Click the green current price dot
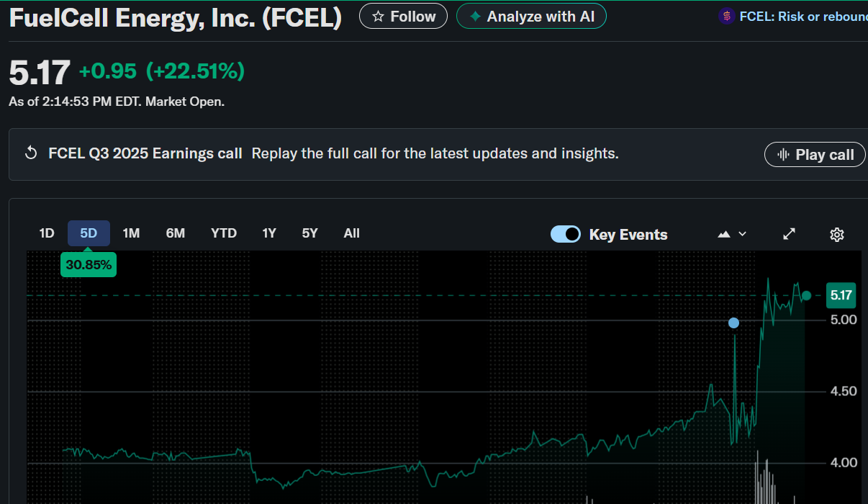Screen dimensions: 868x504 [x=806, y=296]
